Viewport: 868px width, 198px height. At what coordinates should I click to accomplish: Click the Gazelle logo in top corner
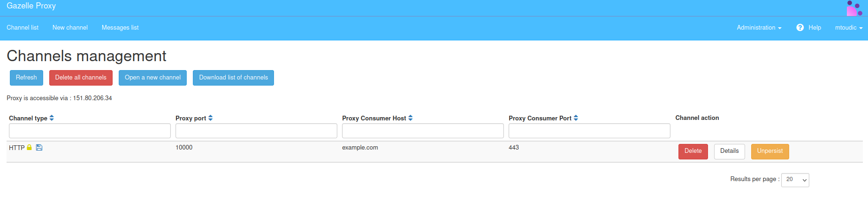[x=854, y=8]
